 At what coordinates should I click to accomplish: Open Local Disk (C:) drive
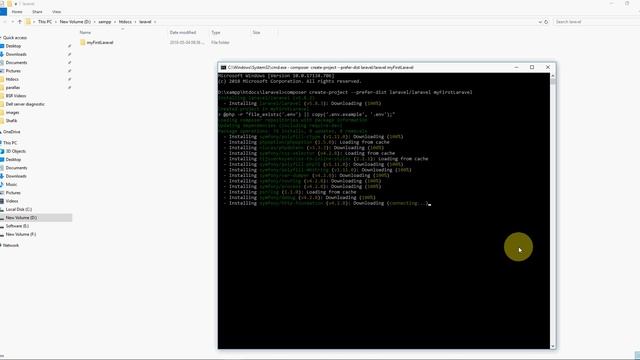tap(18, 209)
